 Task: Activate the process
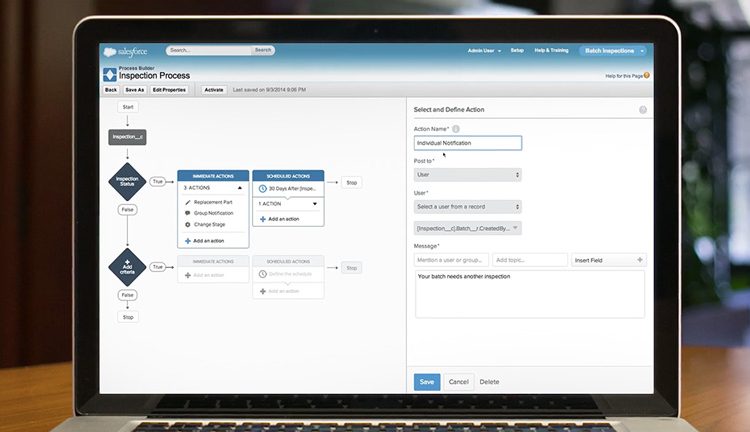point(214,90)
